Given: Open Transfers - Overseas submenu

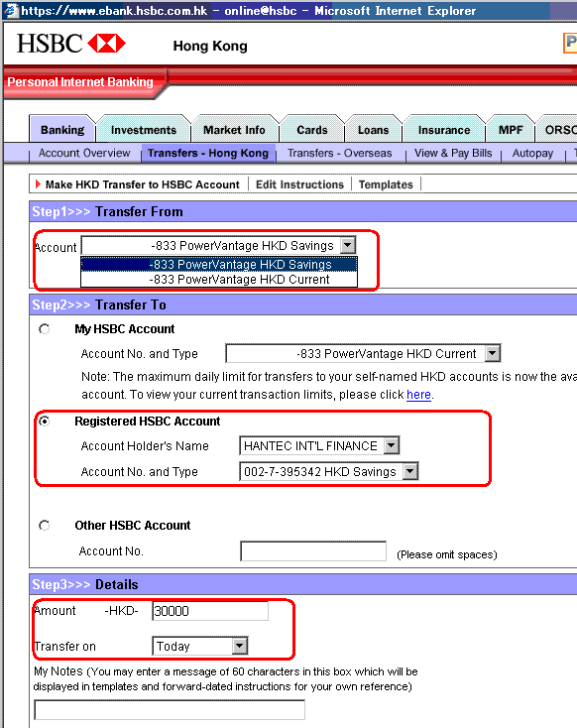Looking at the screenshot, I should click(339, 153).
